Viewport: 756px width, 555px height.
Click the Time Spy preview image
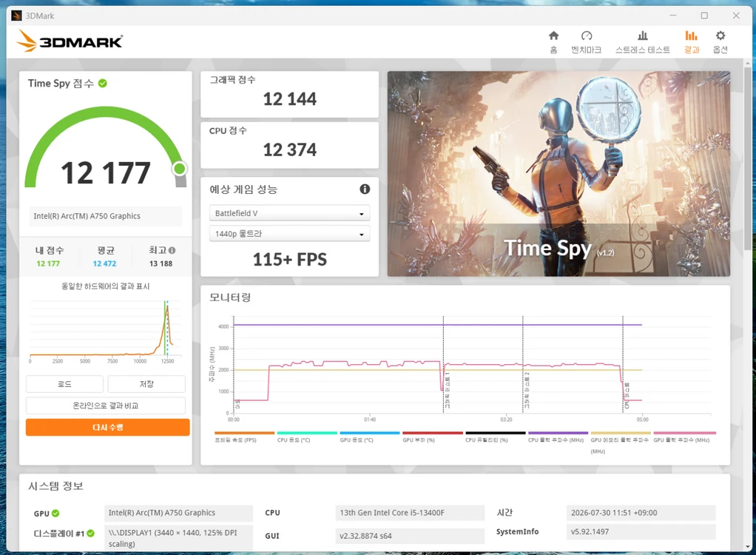pyautogui.click(x=558, y=174)
